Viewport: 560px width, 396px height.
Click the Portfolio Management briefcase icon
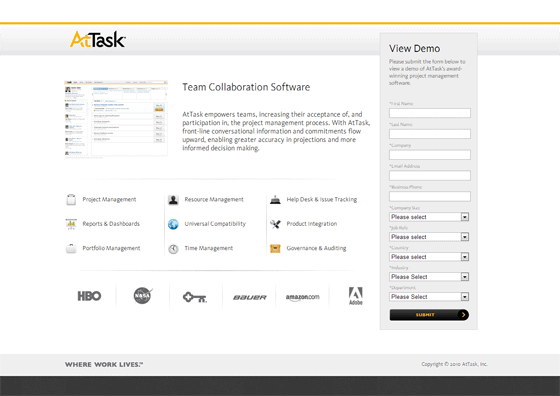71,248
